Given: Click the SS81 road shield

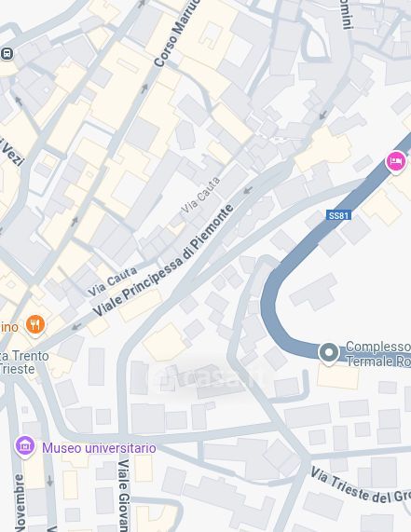Looking at the screenshot, I should pos(338,215).
